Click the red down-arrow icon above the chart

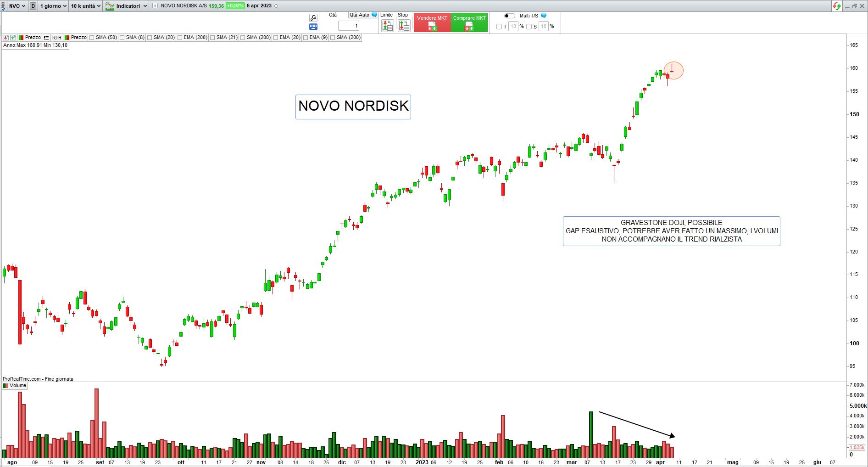point(6,38)
